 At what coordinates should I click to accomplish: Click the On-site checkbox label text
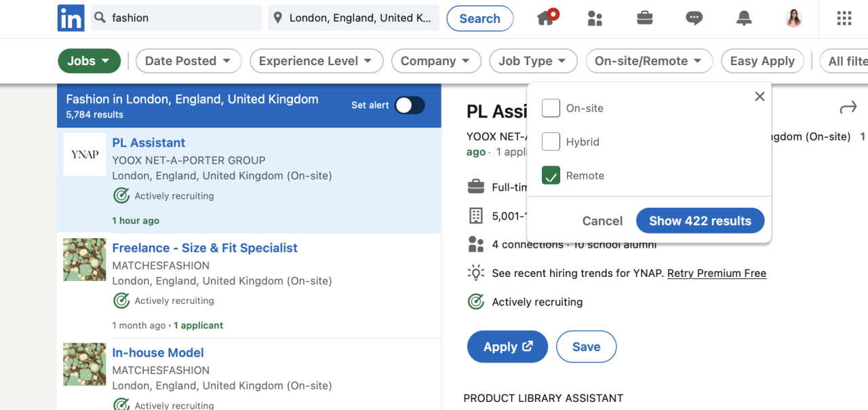585,108
